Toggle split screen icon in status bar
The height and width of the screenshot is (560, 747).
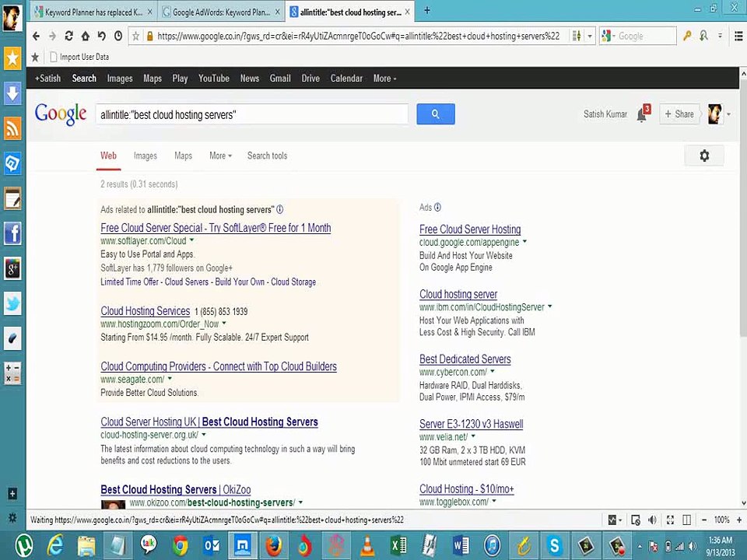coord(686,520)
